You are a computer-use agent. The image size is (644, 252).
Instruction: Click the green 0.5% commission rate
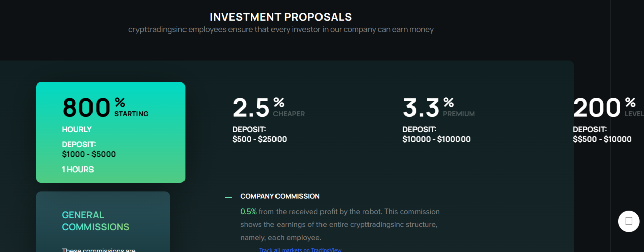coord(248,212)
